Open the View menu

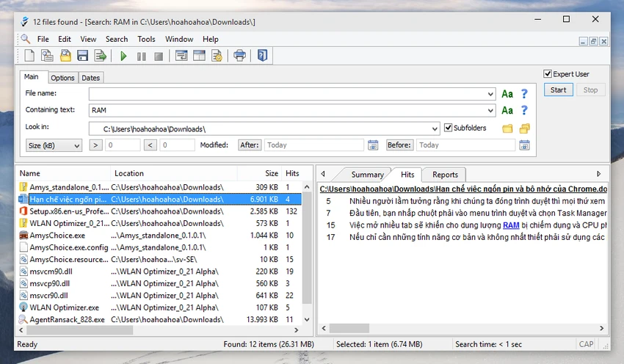[88, 39]
